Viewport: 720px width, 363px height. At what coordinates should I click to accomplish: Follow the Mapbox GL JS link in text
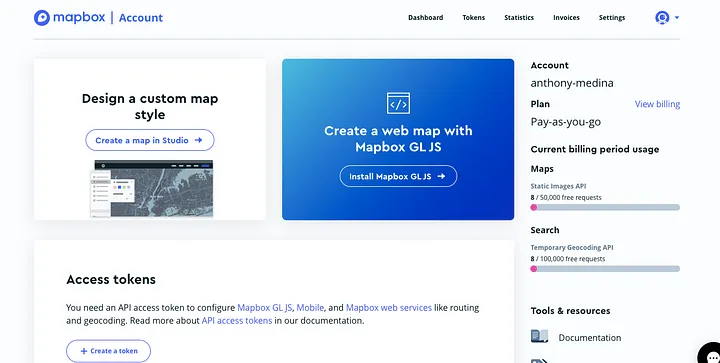tap(264, 307)
